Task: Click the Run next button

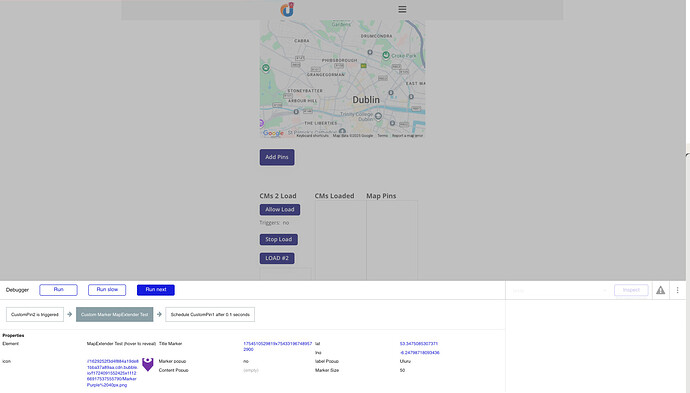Action: [156, 290]
